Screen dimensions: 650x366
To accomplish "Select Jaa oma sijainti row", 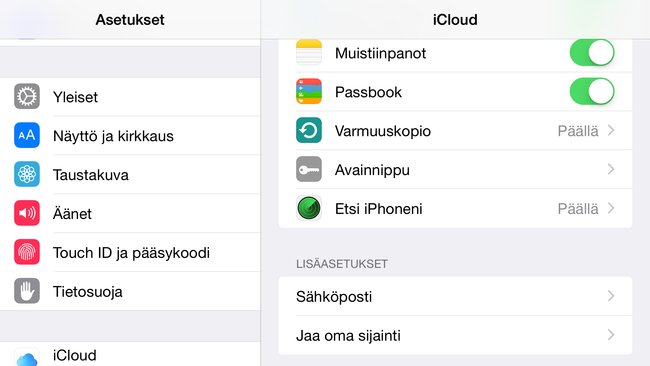I will click(x=455, y=335).
